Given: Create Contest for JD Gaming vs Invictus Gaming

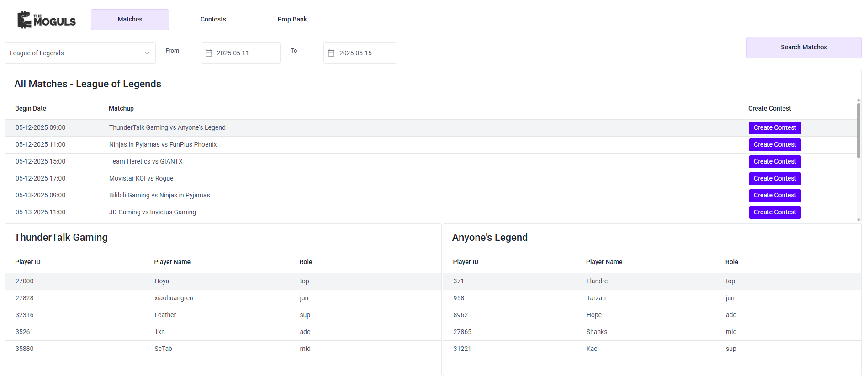Looking at the screenshot, I should click(775, 212).
